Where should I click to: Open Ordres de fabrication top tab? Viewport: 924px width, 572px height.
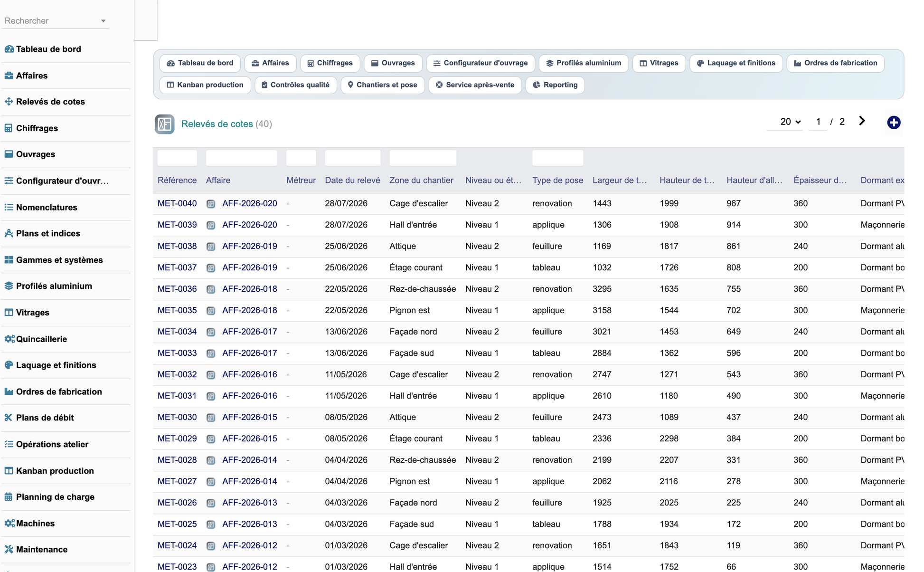tap(835, 63)
